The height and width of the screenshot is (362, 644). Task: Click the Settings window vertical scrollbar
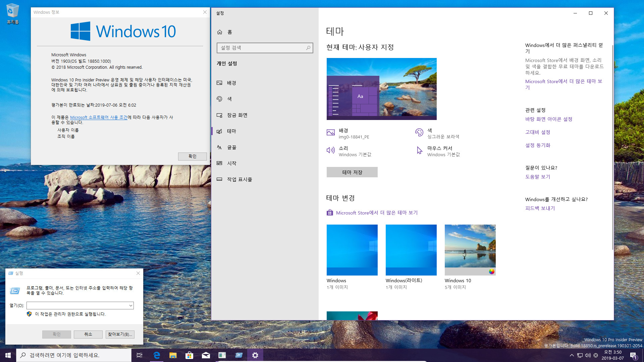[x=612, y=147]
